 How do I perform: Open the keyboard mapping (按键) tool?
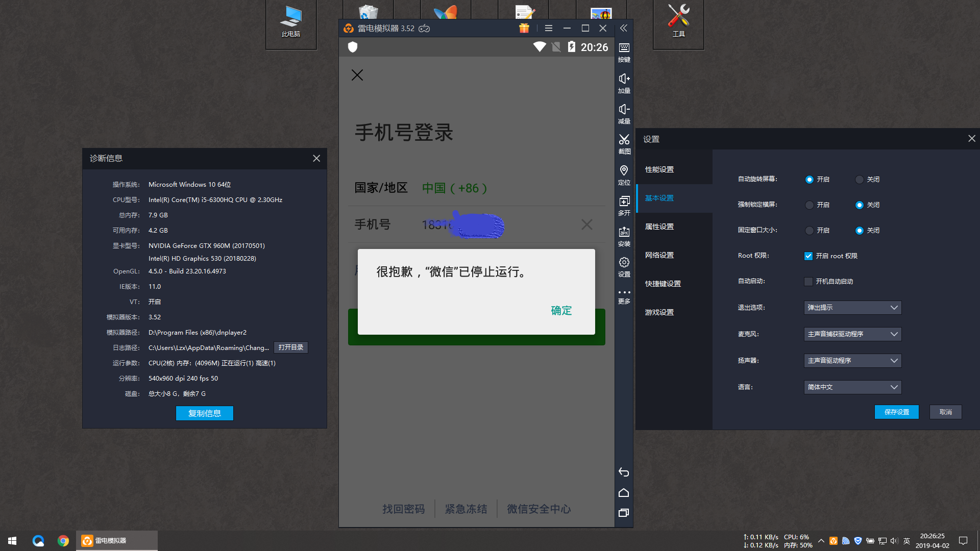point(624,48)
